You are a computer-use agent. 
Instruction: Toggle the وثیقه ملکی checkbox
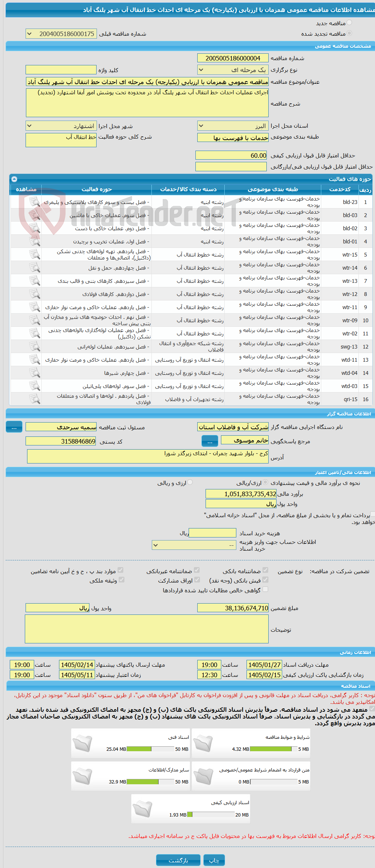click(121, 580)
